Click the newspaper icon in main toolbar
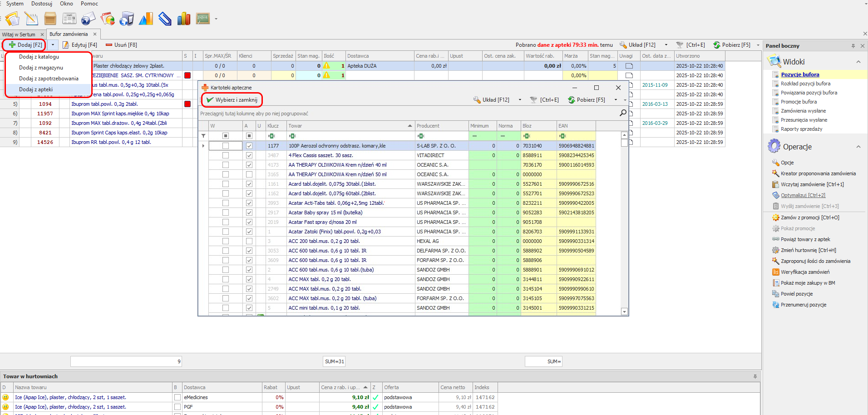Image resolution: width=868 pixels, height=415 pixels. (x=69, y=19)
